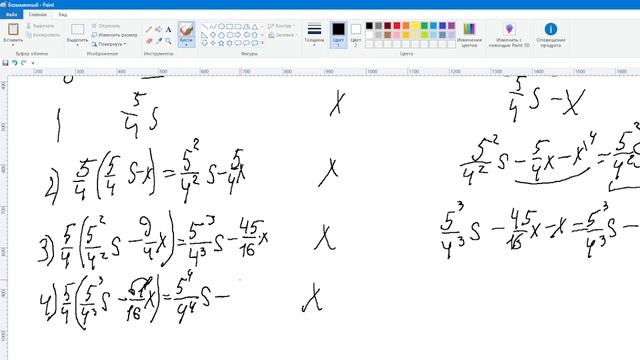
Task: Choose the straight Line shape
Action: 204,27
